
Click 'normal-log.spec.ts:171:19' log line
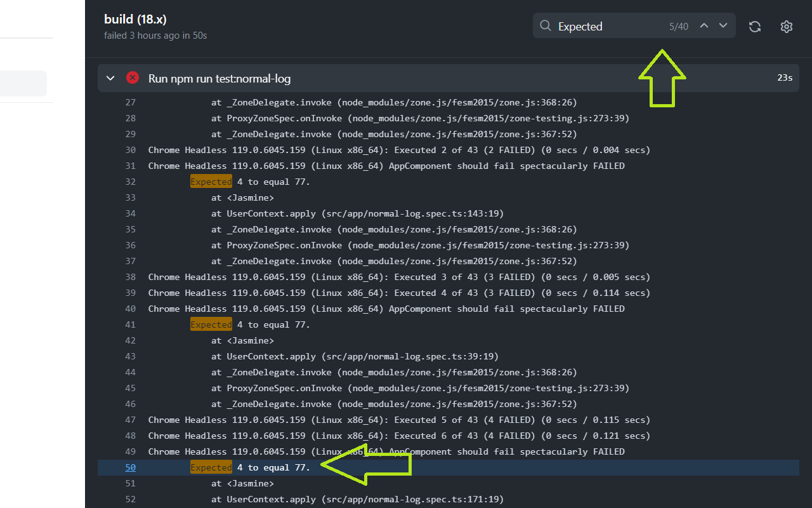pyautogui.click(x=358, y=499)
